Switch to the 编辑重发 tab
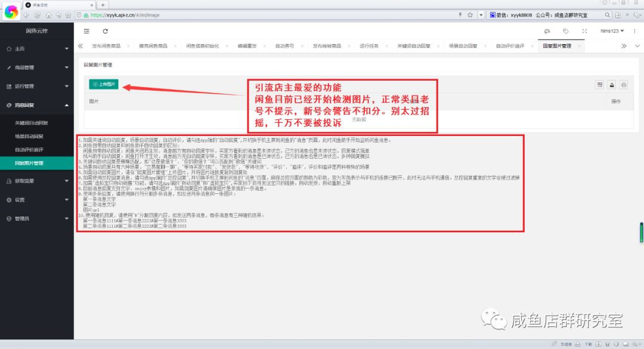Image resolution: width=644 pixels, height=349 pixels. pyautogui.click(x=247, y=46)
